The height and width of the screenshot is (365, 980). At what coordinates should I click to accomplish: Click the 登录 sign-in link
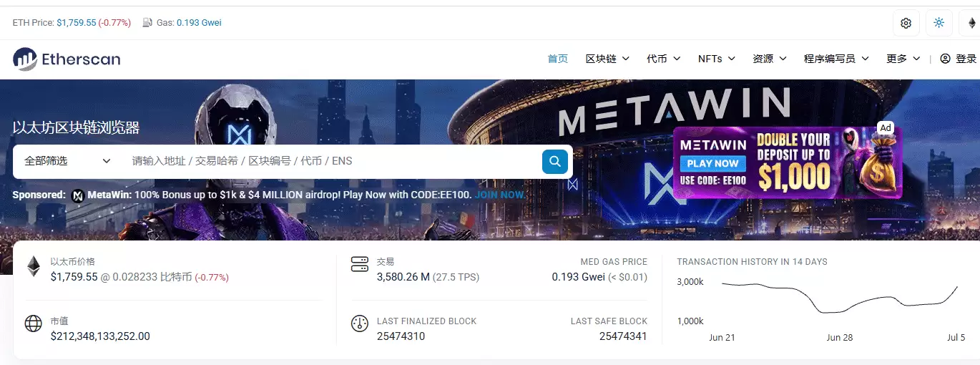coord(958,59)
